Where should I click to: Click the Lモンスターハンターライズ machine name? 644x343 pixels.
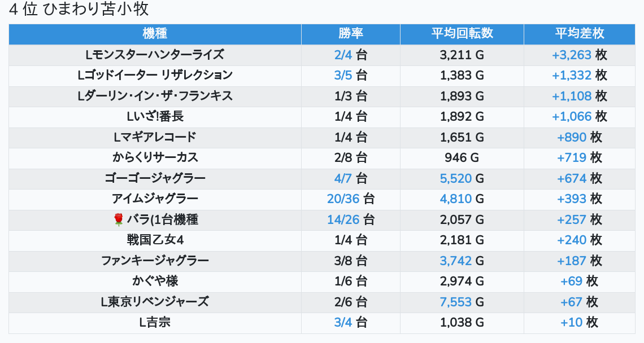155,55
